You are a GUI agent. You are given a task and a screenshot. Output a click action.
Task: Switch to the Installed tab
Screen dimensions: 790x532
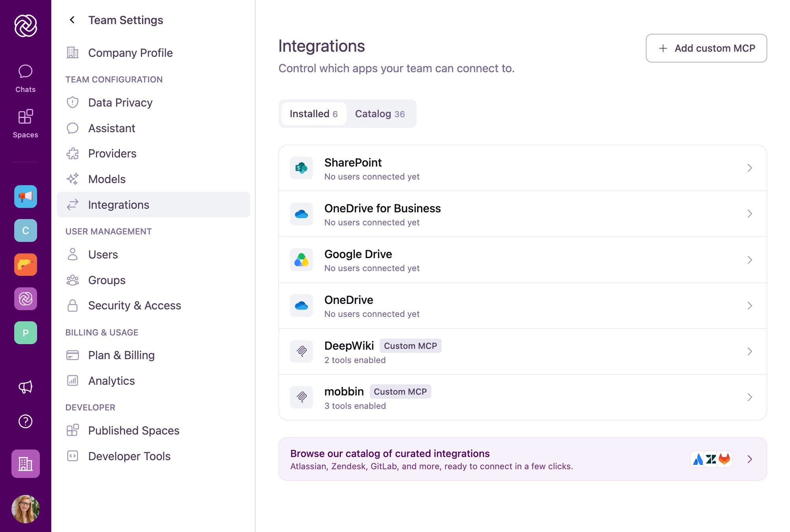pyautogui.click(x=314, y=114)
